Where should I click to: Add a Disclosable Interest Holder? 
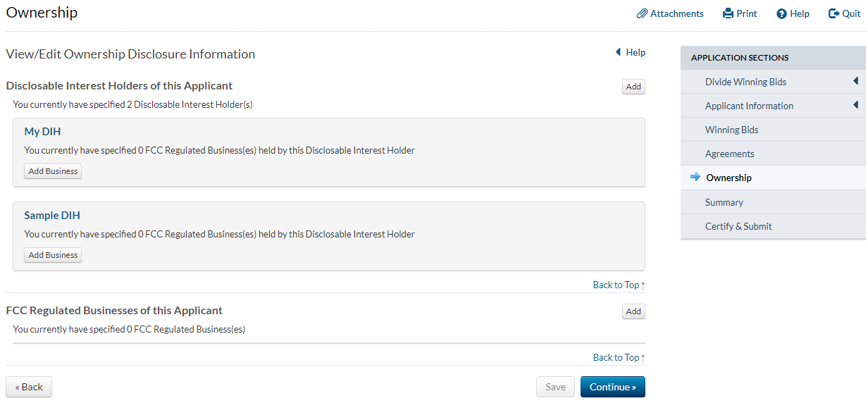coord(633,87)
